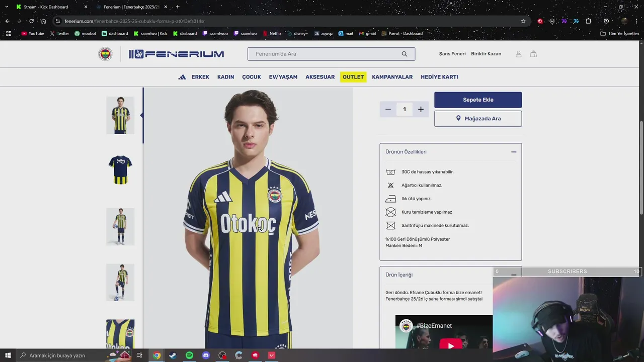The height and width of the screenshot is (362, 644).
Task: Switch to the Fenerium Fenerbahçe tab
Action: tap(132, 7)
